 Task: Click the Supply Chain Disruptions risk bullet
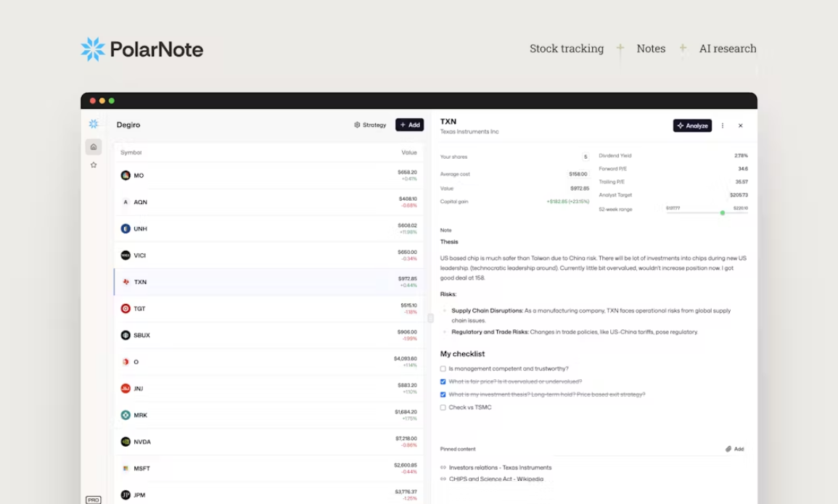[x=591, y=315]
